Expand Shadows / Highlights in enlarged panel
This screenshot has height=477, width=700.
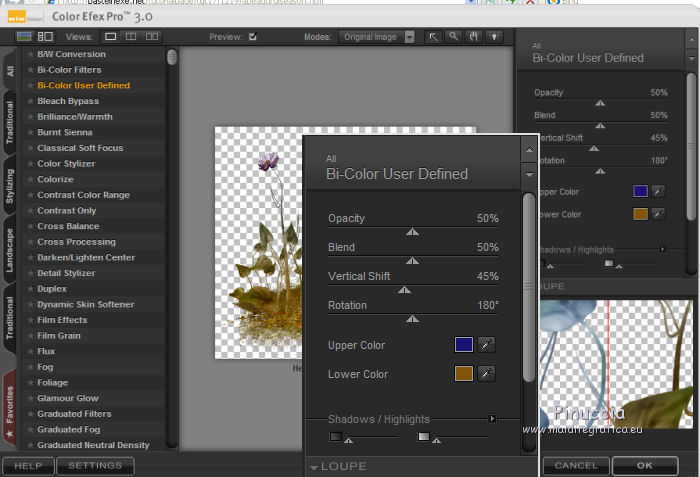pyautogui.click(x=492, y=419)
